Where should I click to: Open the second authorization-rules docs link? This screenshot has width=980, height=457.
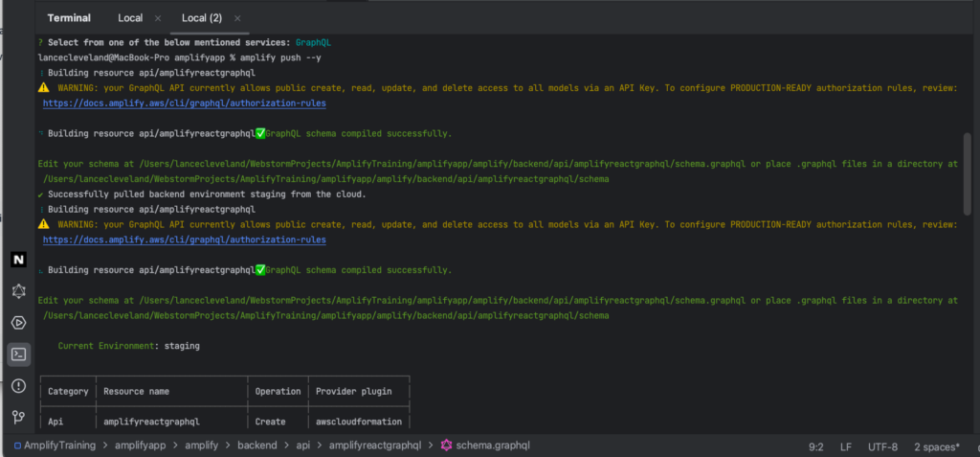click(x=184, y=240)
